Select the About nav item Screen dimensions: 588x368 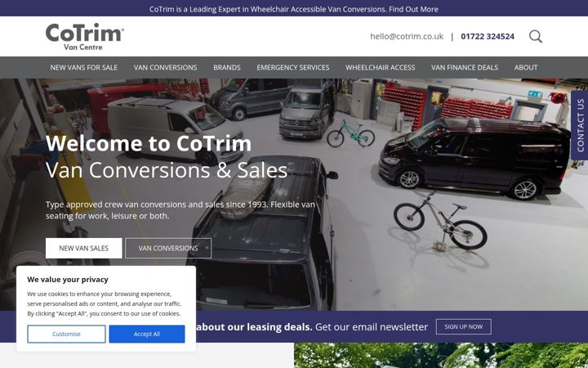pyautogui.click(x=526, y=68)
